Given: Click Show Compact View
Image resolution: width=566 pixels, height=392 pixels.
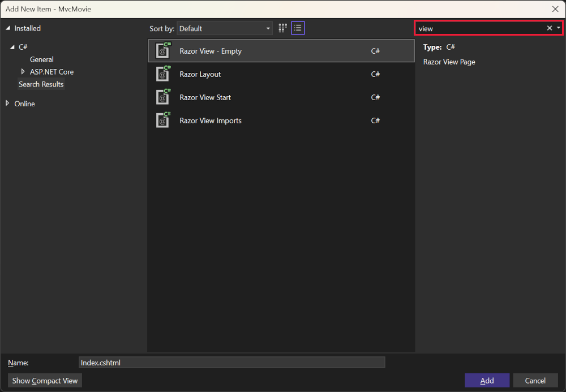Looking at the screenshot, I should click(44, 380).
